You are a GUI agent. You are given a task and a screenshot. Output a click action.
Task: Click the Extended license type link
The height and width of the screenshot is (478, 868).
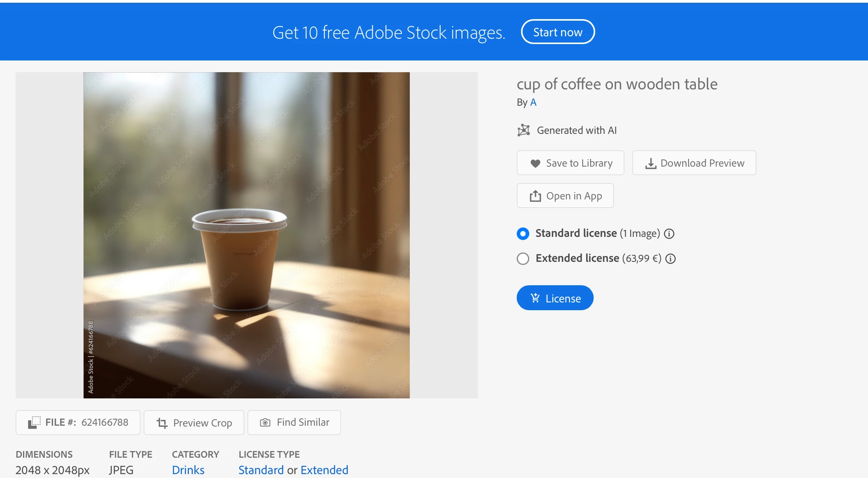point(324,470)
